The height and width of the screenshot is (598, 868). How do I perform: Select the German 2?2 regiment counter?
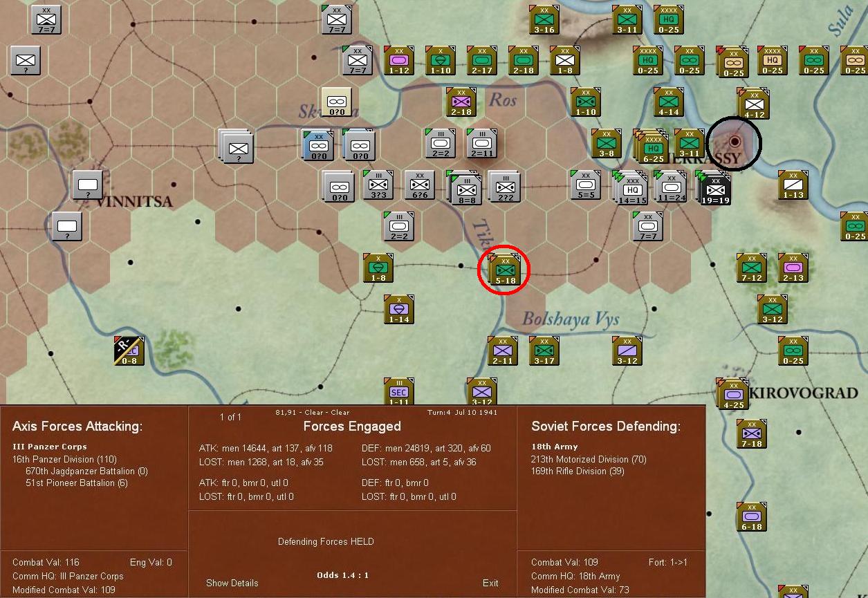coord(505,187)
